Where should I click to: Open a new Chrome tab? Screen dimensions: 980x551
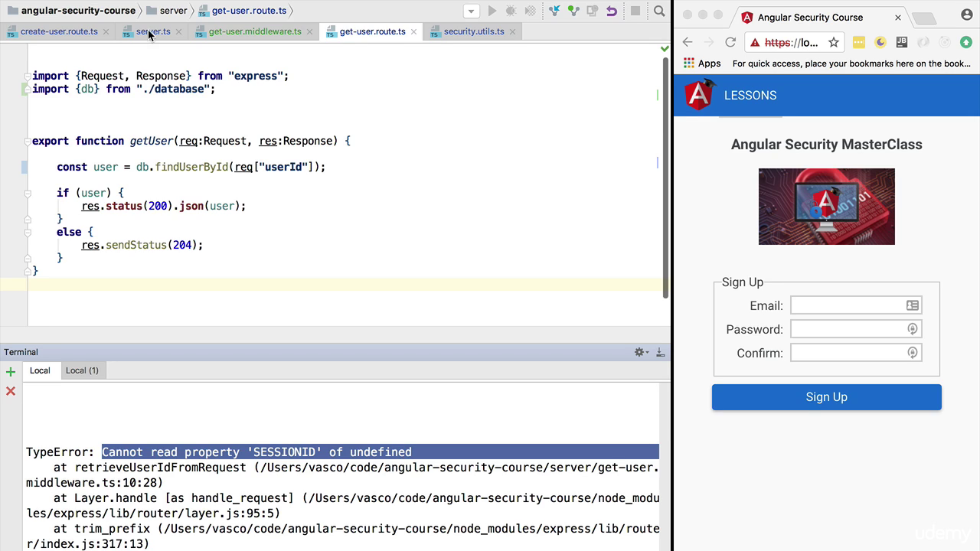[926, 18]
